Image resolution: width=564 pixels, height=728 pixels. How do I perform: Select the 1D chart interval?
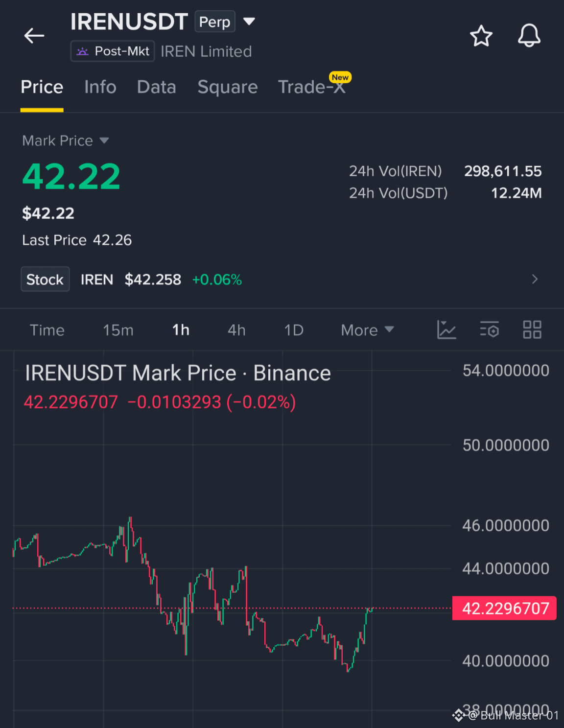coord(294,330)
